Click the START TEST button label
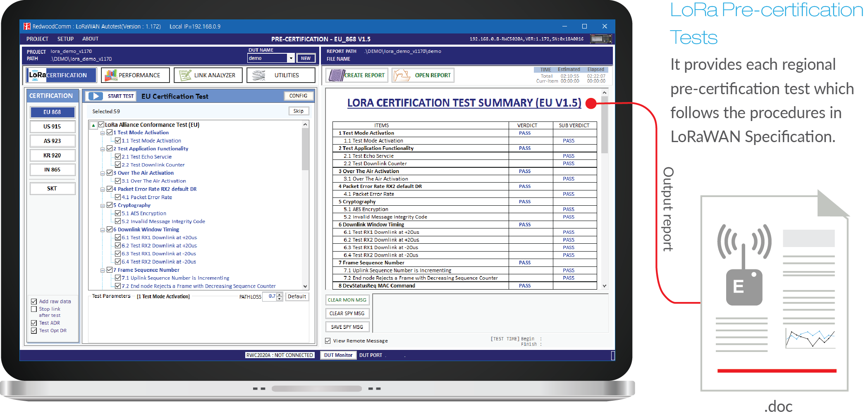This screenshot has width=868, height=416. coord(121,96)
